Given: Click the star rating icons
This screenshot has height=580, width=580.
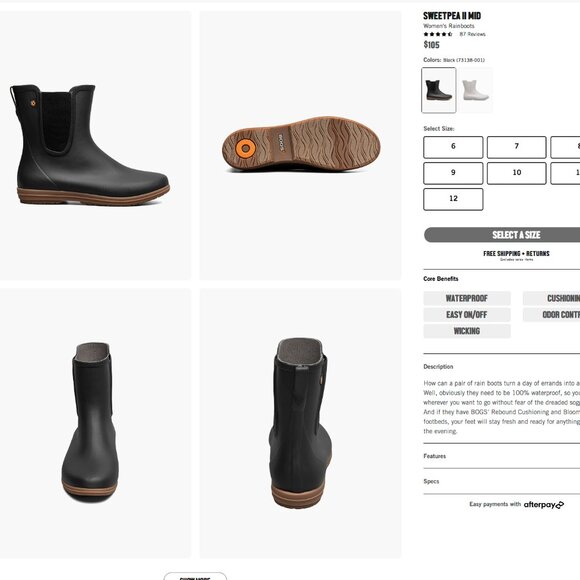Looking at the screenshot, I should [438, 34].
